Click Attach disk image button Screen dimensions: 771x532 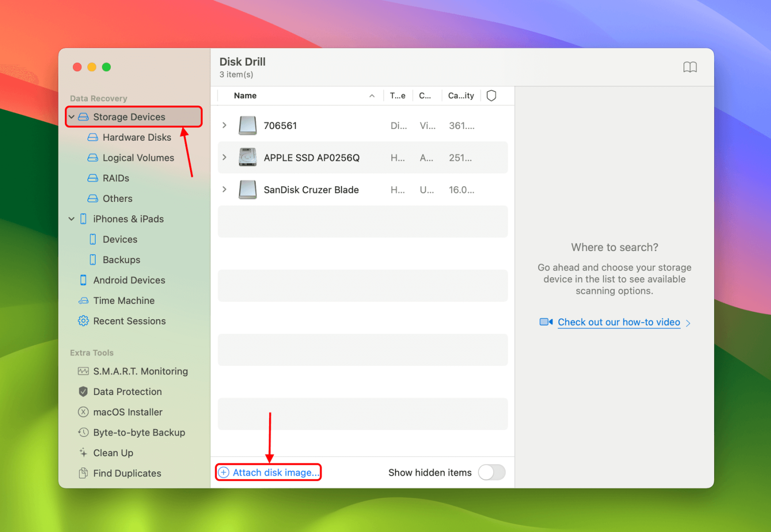coord(269,473)
